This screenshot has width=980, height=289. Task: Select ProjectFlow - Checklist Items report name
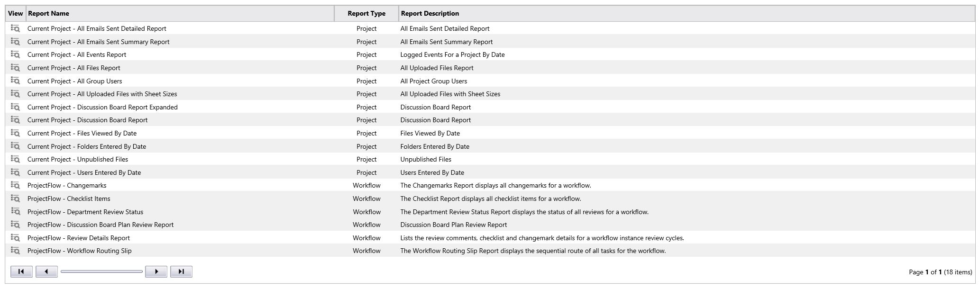[x=69, y=199]
